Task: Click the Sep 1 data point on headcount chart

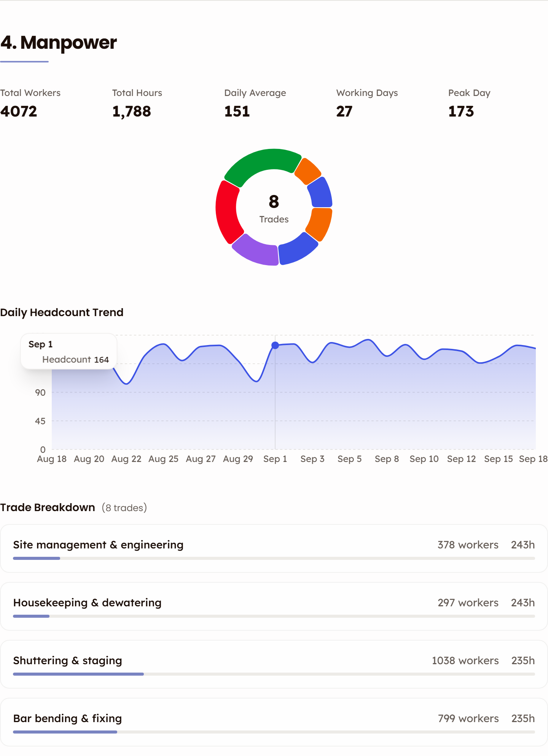Action: (x=275, y=345)
